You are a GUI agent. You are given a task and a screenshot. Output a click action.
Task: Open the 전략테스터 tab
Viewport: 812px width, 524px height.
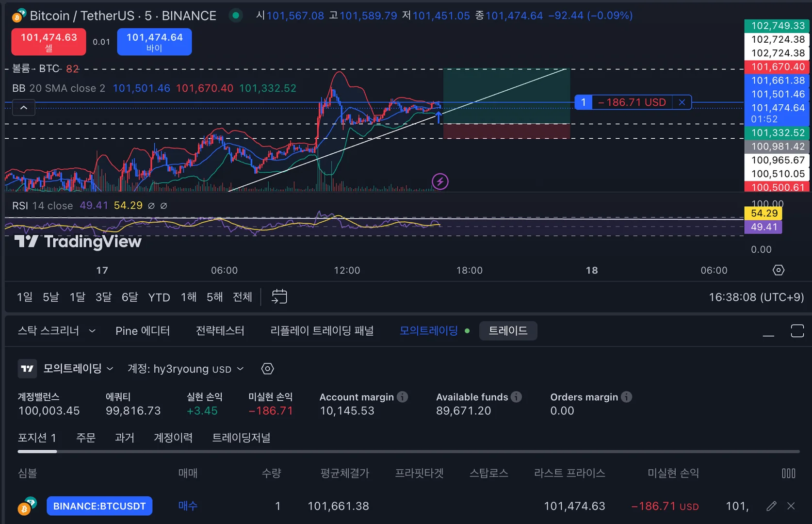tap(220, 331)
